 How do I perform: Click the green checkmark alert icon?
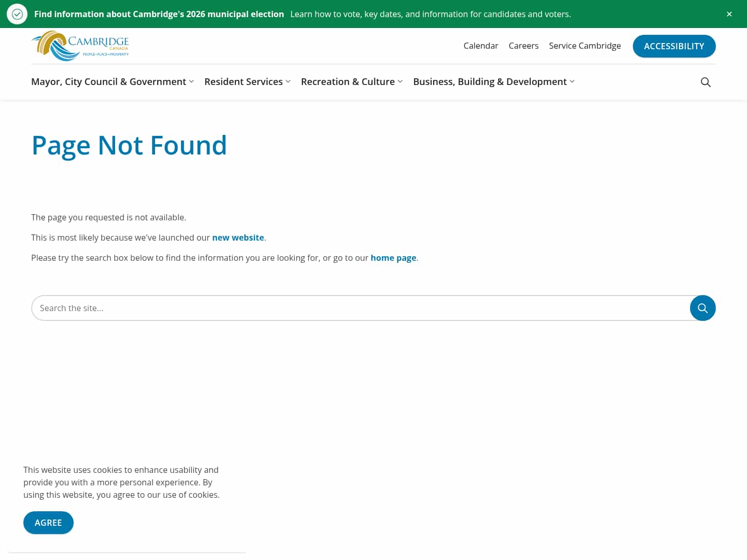pyautogui.click(x=17, y=14)
